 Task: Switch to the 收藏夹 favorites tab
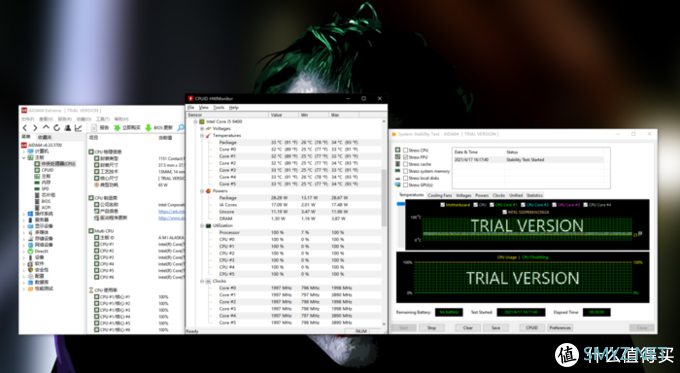[x=45, y=137]
